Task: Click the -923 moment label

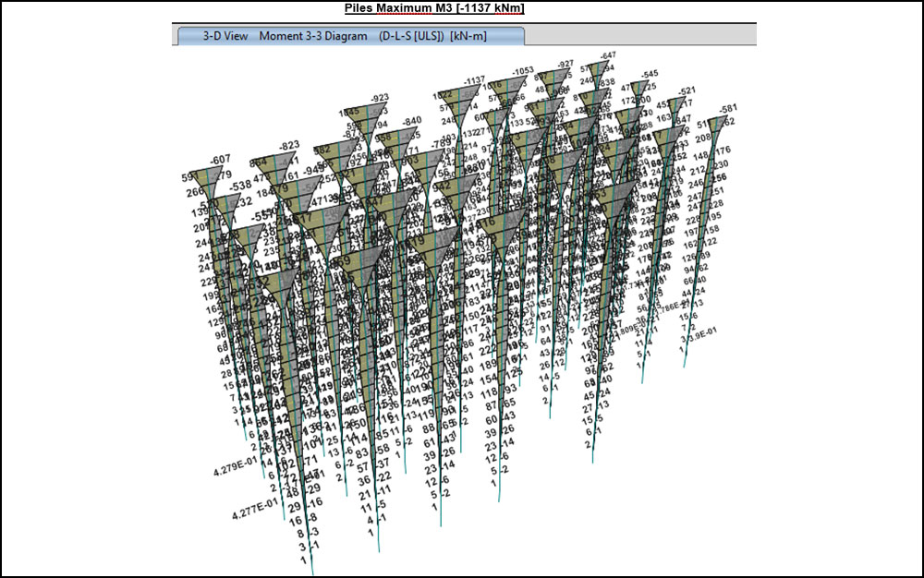Action: coord(379,97)
